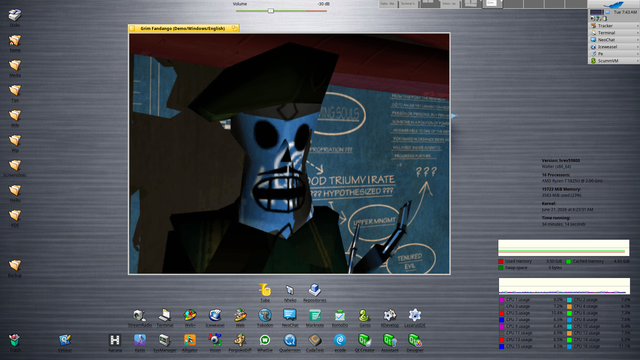
Task: Click the memory usage graph
Action: coord(563,248)
